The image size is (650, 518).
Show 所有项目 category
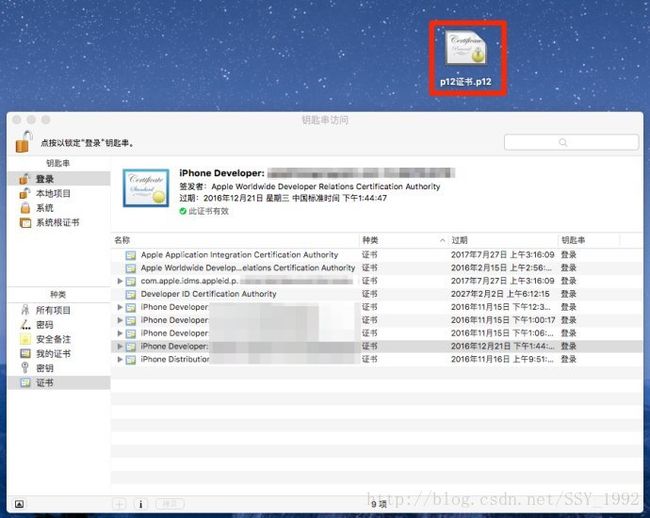coord(59,310)
